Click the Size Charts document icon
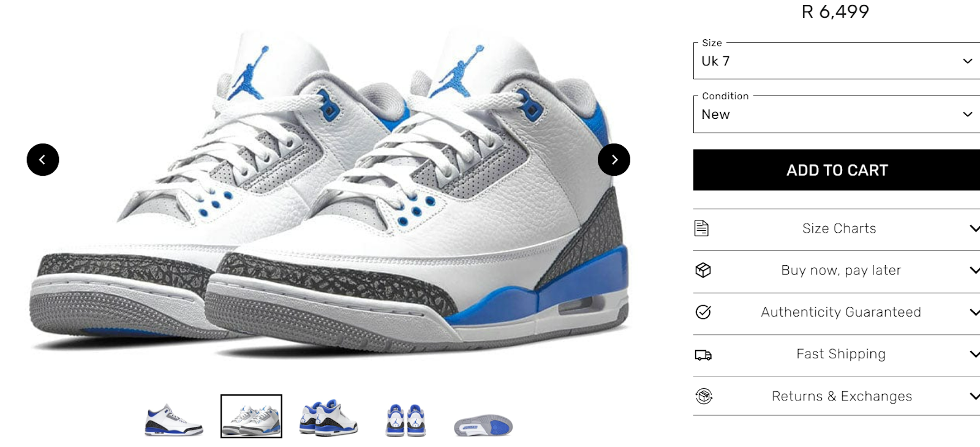 click(702, 228)
